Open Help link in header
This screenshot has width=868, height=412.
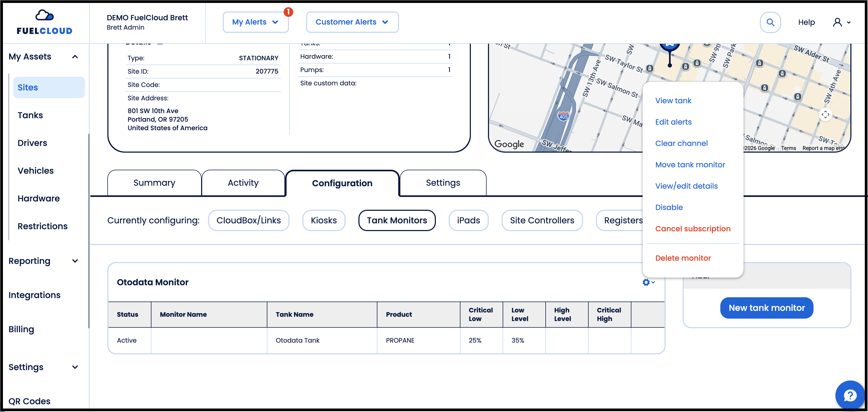click(x=806, y=22)
